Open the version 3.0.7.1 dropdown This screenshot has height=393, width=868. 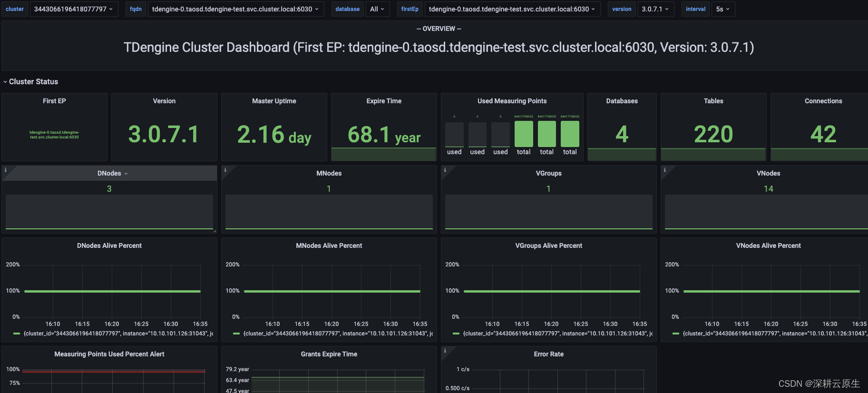coord(656,9)
